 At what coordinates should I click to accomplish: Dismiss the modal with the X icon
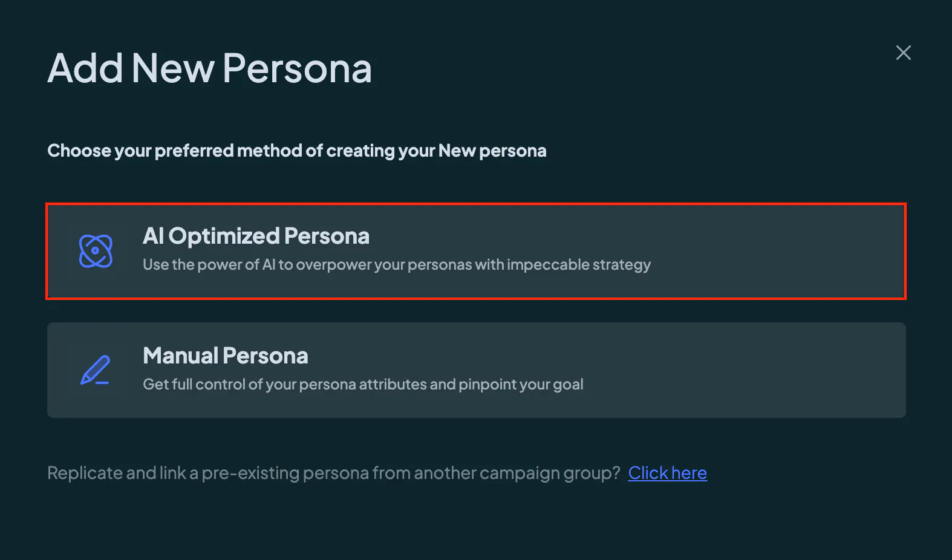903,53
